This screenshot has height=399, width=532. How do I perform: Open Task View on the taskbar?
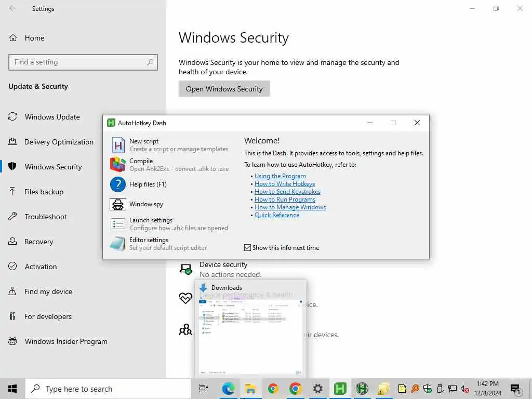tap(204, 389)
